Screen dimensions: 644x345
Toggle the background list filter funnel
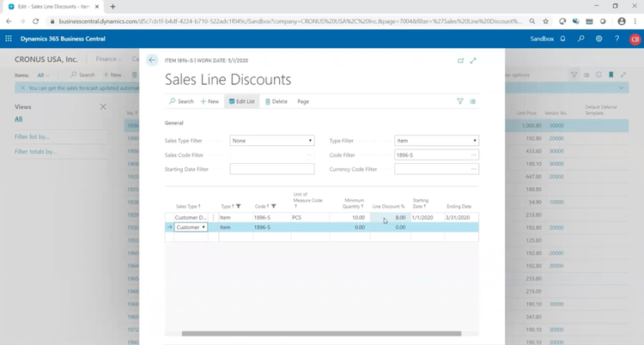coord(574,75)
